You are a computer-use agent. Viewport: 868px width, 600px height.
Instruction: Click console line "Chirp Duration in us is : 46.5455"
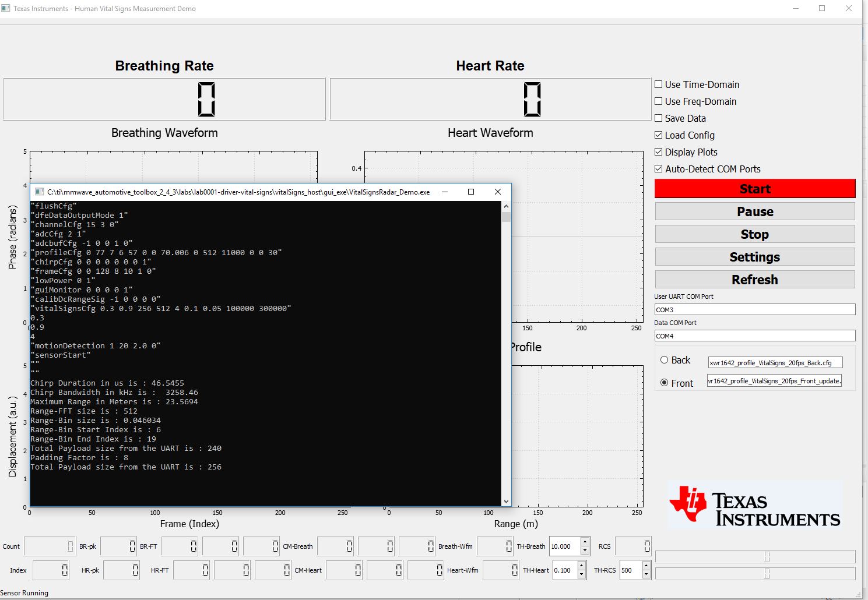107,383
